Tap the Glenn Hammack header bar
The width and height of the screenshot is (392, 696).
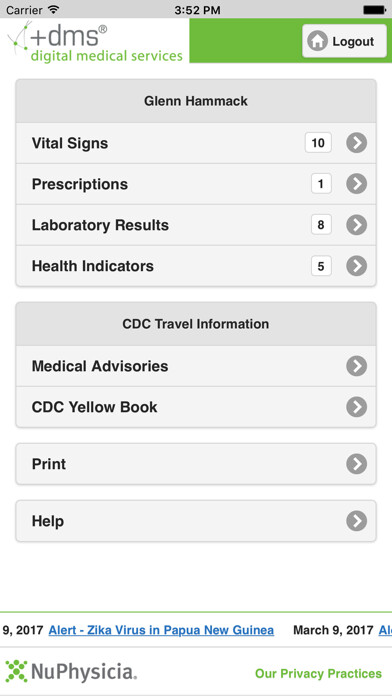pyautogui.click(x=196, y=101)
